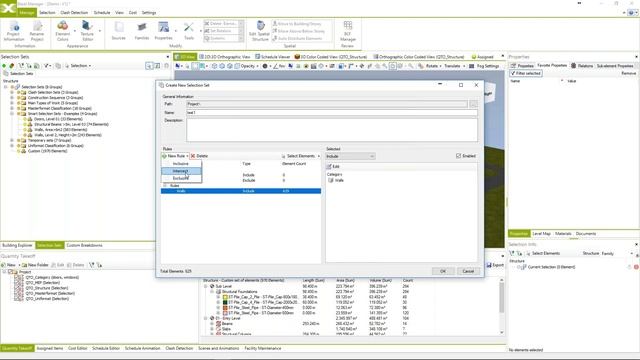Screen dimensions: 640x360
Task: Click the Relations tab icon in Properties panel
Action: [573, 66]
